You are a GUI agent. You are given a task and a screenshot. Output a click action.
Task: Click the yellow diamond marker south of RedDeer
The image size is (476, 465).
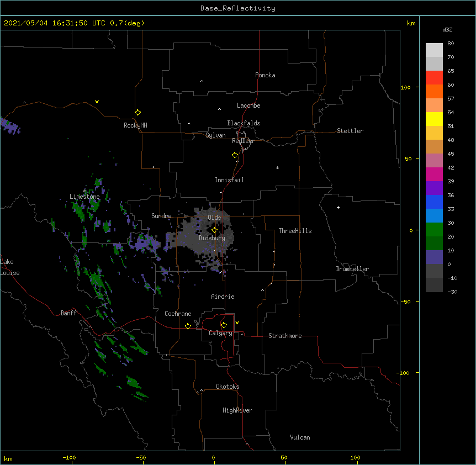click(235, 155)
